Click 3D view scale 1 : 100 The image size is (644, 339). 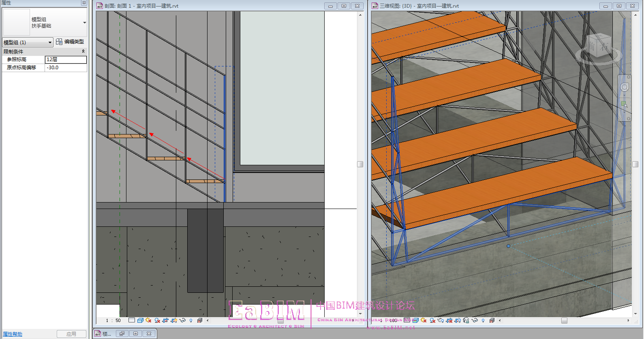tap(389, 320)
